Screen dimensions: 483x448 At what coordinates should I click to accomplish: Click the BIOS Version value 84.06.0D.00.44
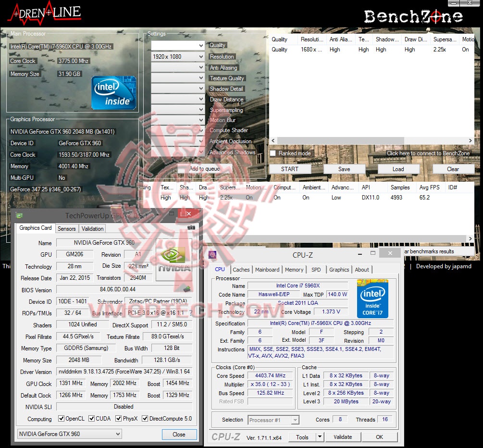tap(118, 289)
